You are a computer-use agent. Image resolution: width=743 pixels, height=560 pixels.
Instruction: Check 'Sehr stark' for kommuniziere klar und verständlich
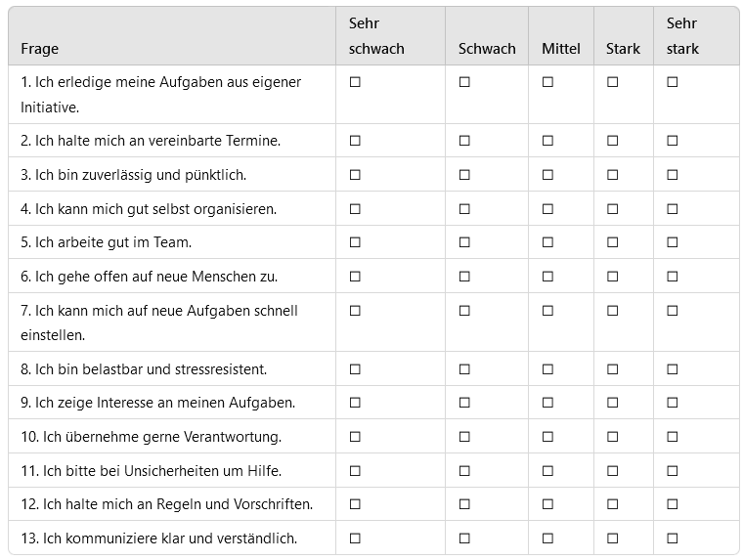coord(672,538)
